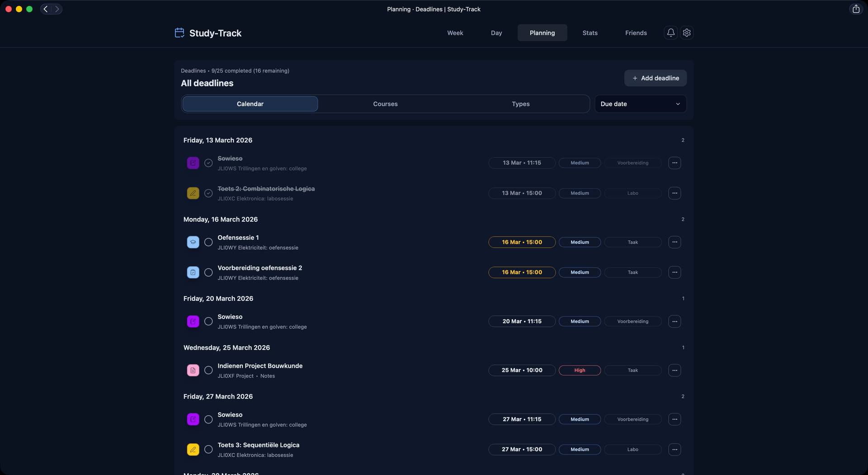The height and width of the screenshot is (475, 868).
Task: Open the notifications bell icon
Action: pyautogui.click(x=671, y=33)
